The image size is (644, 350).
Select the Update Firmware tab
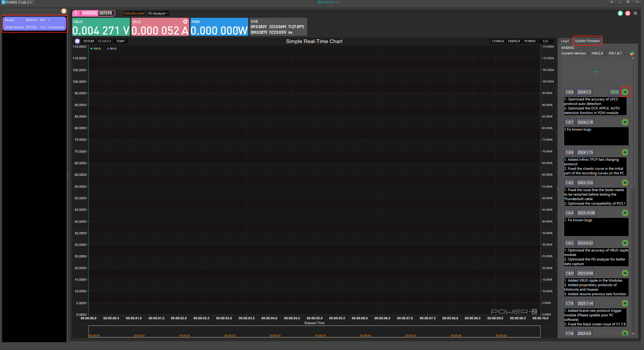coord(587,41)
